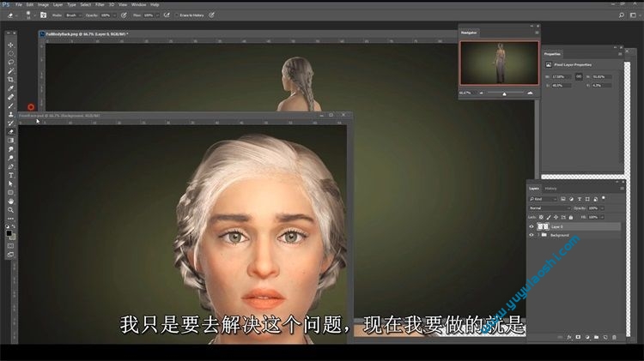Select the Clone Stamp tool
This screenshot has height=361, width=644.
coord(10,114)
